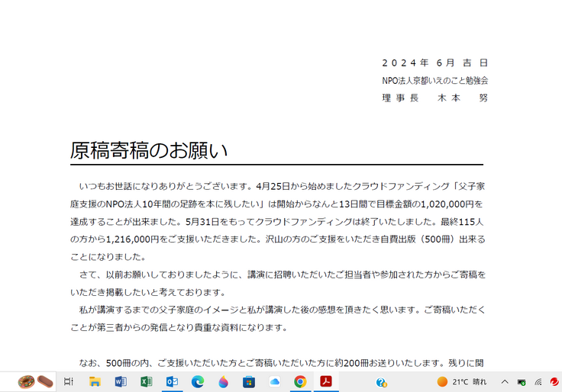Open Microsoft Store from the taskbar
This screenshot has width=562, height=392.
pos(249,381)
